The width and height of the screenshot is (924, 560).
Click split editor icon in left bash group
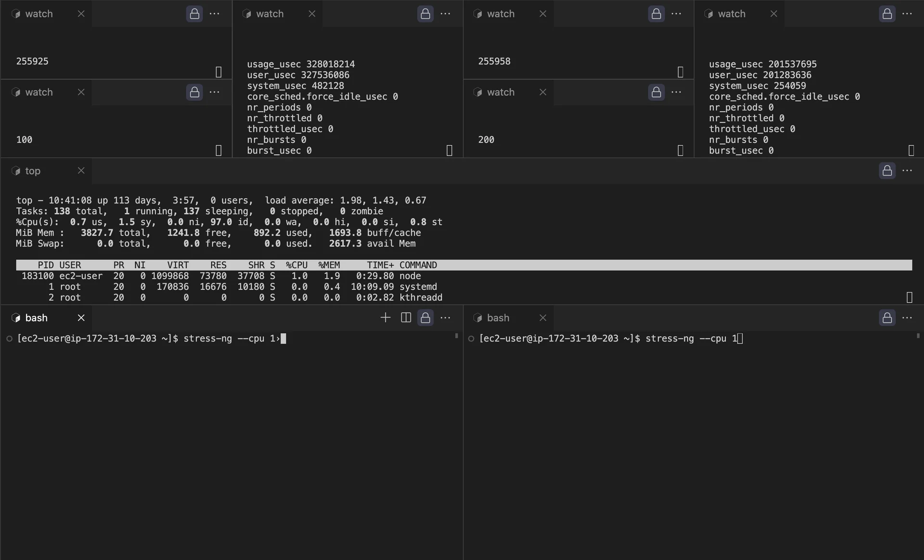coord(406,318)
